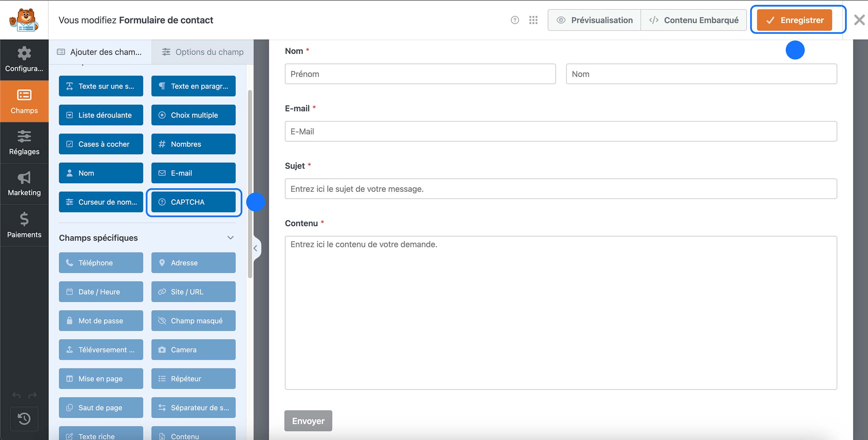Click the grid dots shortcuts icon
Image resolution: width=868 pixels, height=440 pixels.
[533, 20]
